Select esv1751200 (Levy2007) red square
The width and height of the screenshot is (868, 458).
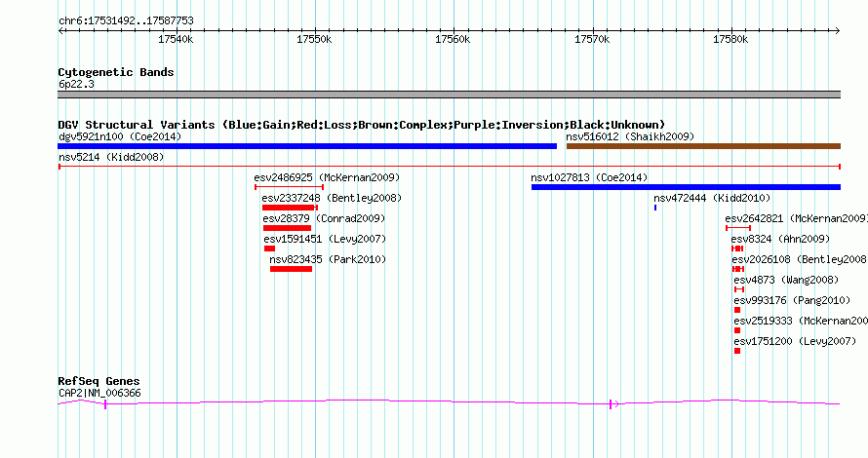click(737, 351)
